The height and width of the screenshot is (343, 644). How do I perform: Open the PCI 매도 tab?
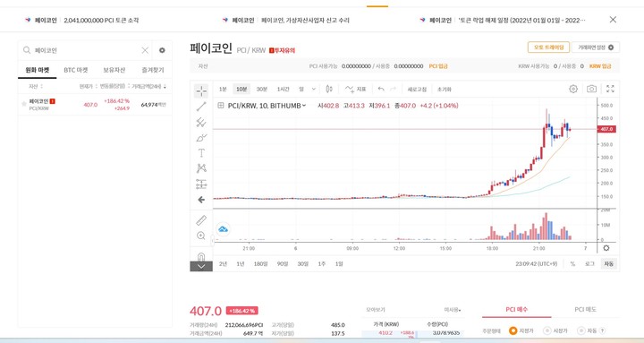(x=585, y=309)
